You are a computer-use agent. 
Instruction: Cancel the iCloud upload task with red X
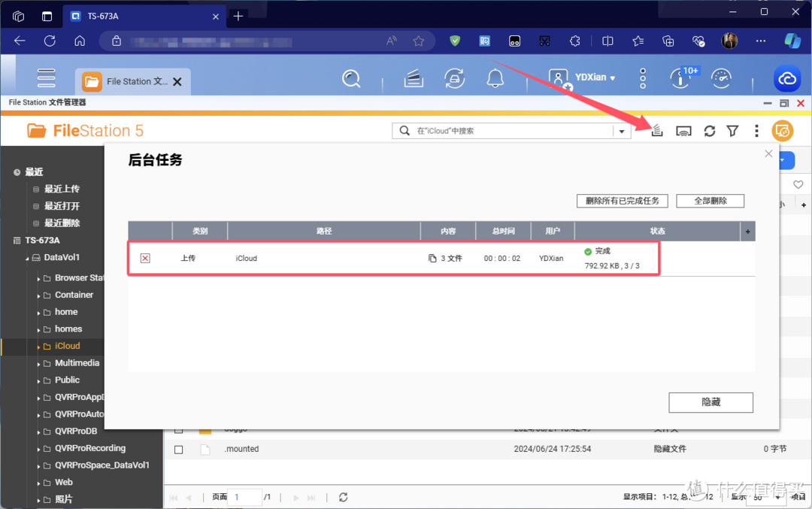(x=145, y=258)
